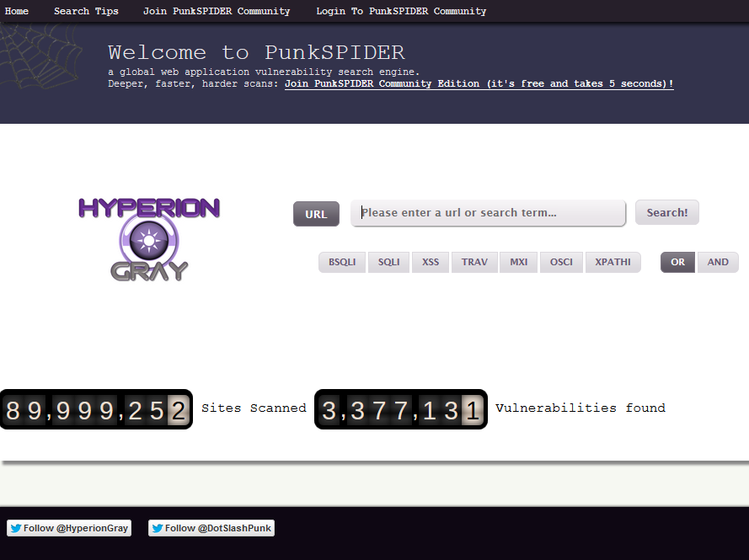Open Search Tips in the top navigation
749x560 pixels.
coord(86,11)
